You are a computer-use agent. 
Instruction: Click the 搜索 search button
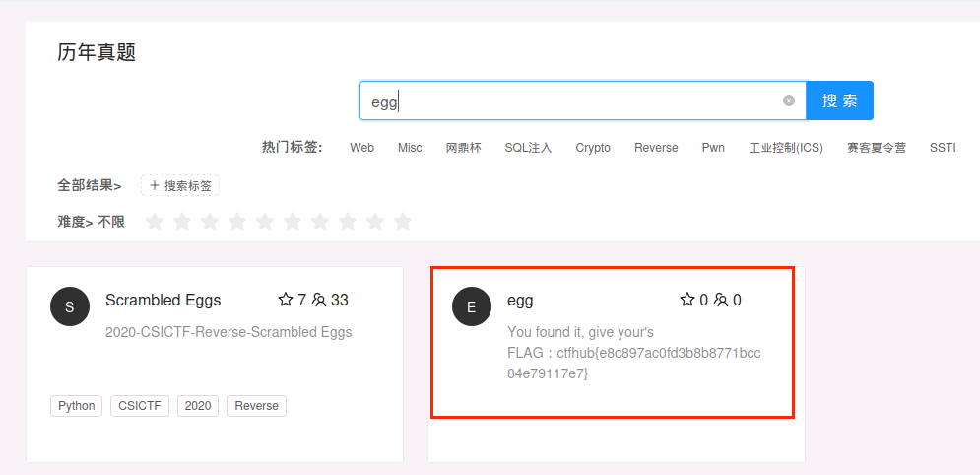click(x=839, y=101)
